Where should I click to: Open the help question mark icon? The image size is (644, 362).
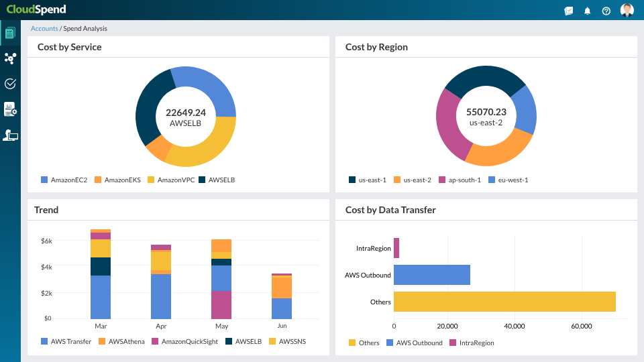point(606,11)
